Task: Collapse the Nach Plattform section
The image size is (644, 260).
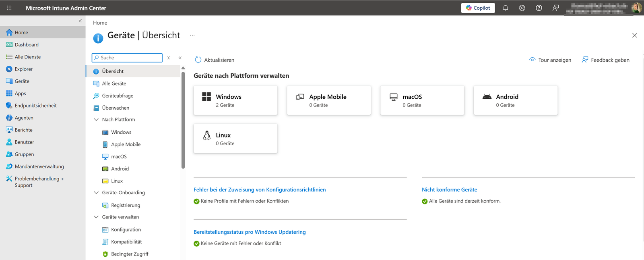Action: [96, 119]
